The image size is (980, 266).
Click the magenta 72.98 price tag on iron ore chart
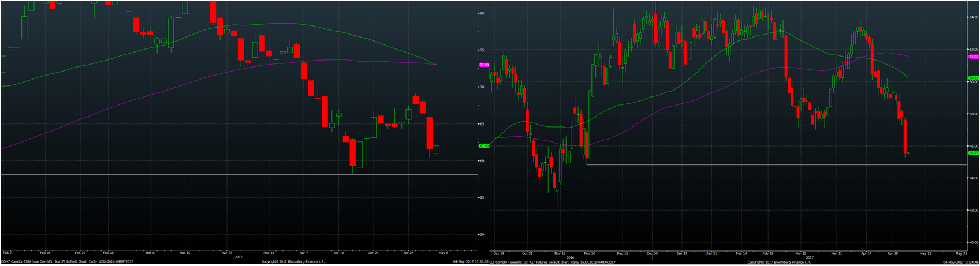point(484,65)
